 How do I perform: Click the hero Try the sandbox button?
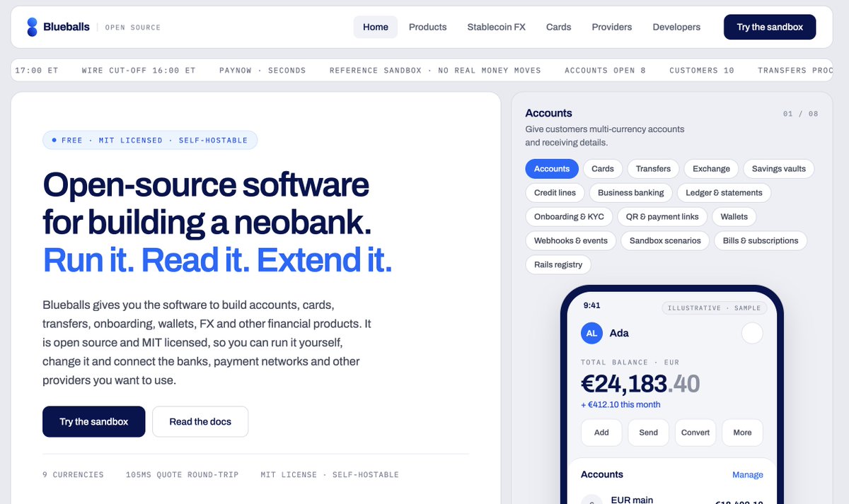[x=94, y=422]
